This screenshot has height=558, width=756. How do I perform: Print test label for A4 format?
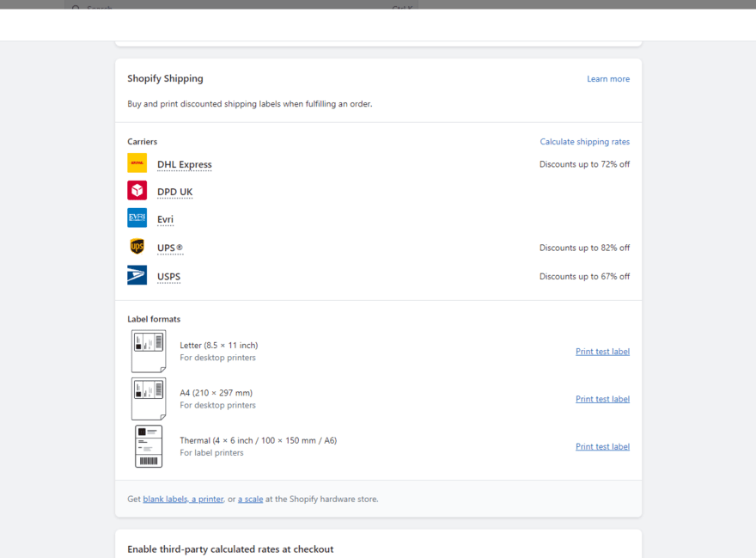pos(602,399)
